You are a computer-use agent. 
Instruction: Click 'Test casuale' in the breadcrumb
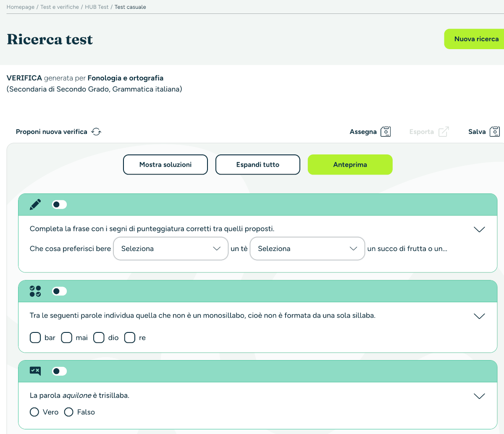click(130, 7)
